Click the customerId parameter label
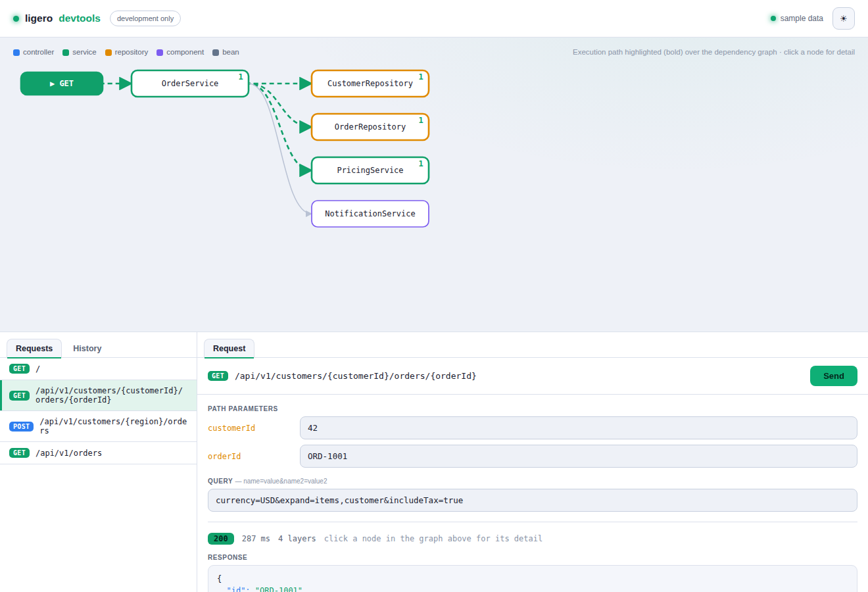 (x=231, y=428)
